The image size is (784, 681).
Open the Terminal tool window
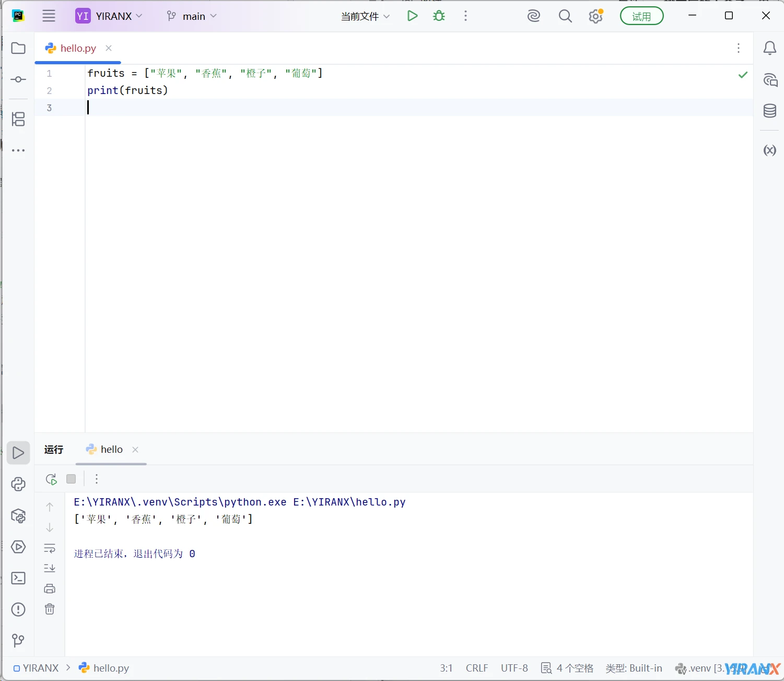pos(18,578)
